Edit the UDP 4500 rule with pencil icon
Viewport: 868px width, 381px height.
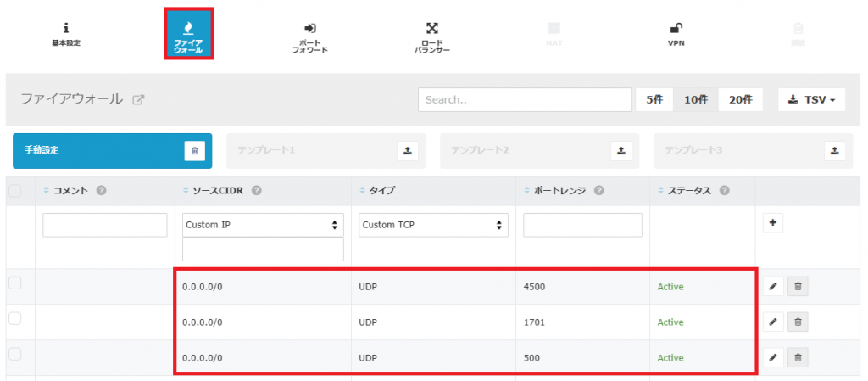pyautogui.click(x=772, y=287)
